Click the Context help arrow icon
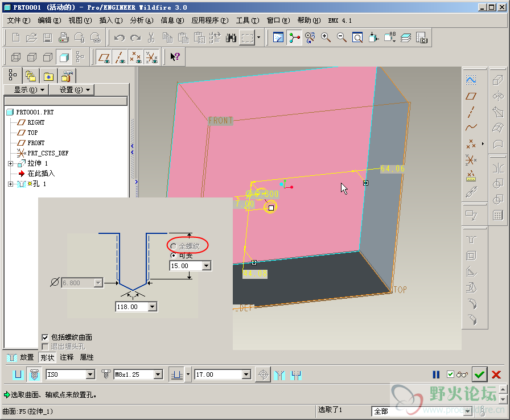The image size is (510, 420). [175, 57]
